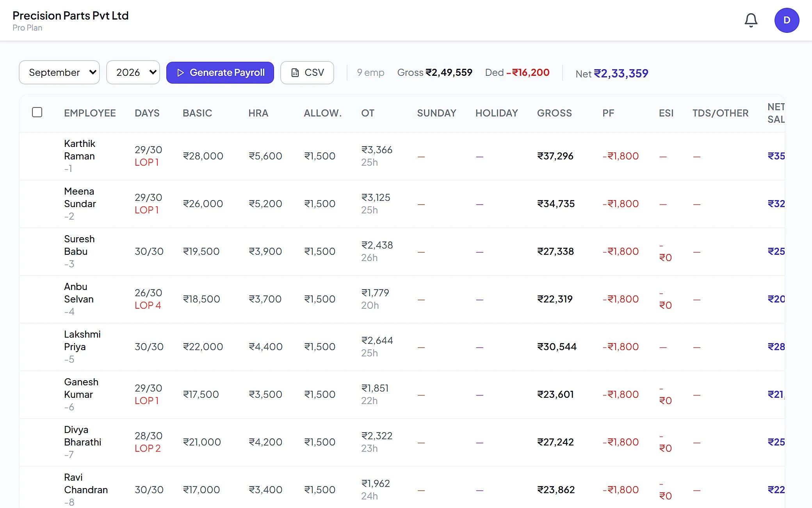The image size is (812, 508).
Task: Select employee Karthik Raman
Action: coord(80,150)
